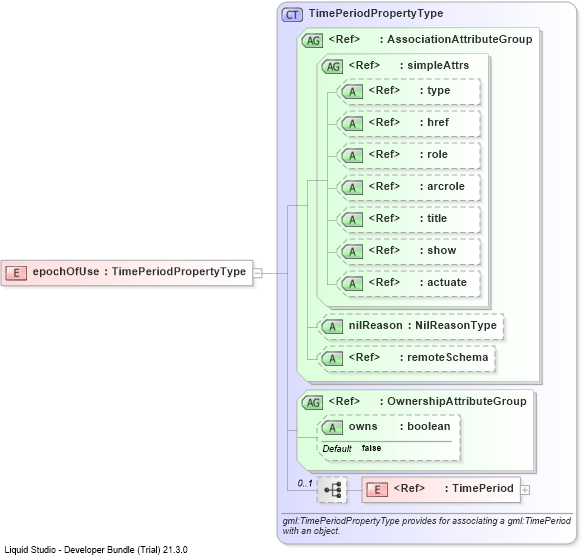Select the ': show' attribute text

438,250
